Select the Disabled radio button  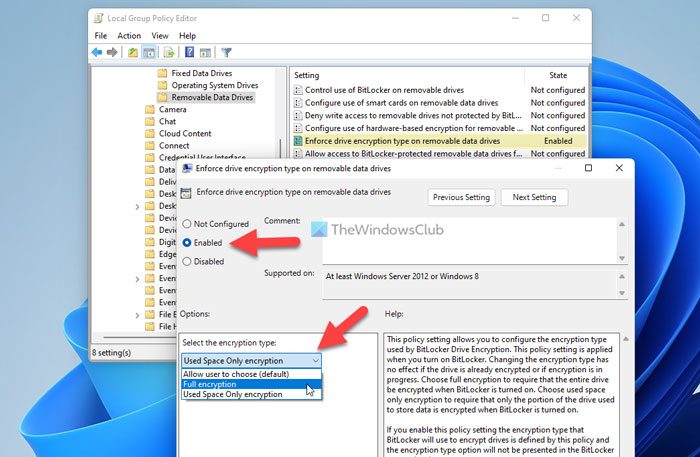coord(187,261)
